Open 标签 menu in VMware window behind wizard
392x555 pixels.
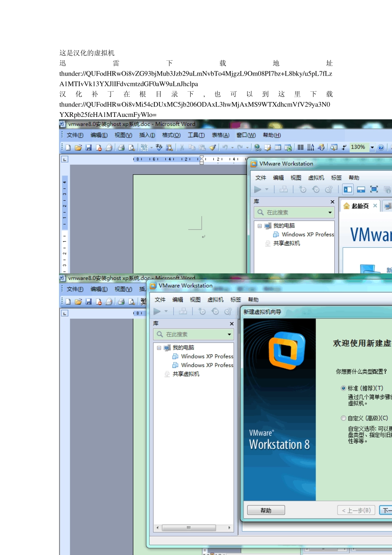tap(236, 300)
